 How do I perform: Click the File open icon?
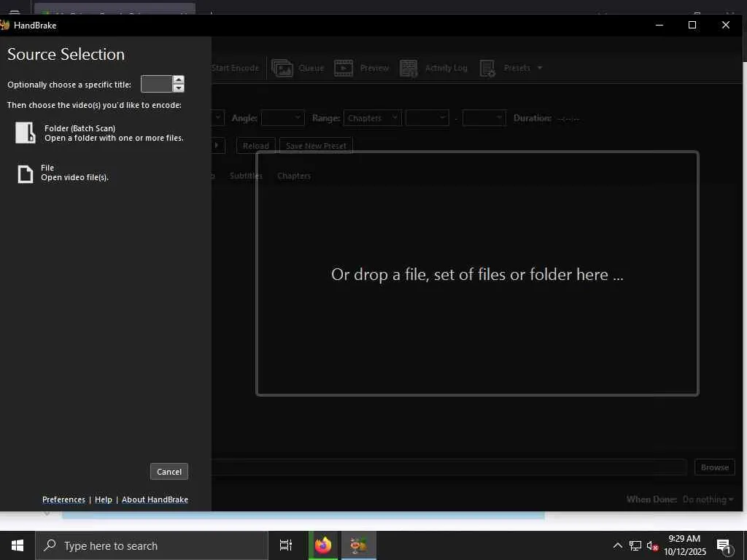click(x=26, y=174)
